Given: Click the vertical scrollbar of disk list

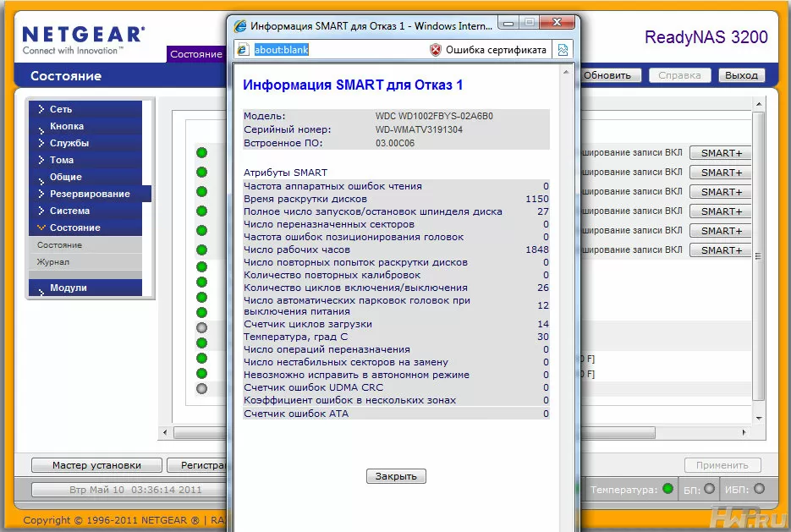Looking at the screenshot, I should 759,254.
